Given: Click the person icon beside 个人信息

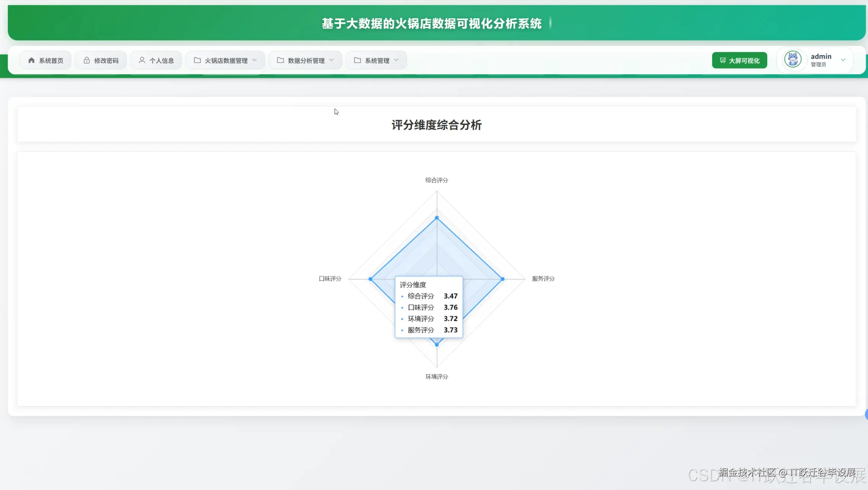Looking at the screenshot, I should pyautogui.click(x=142, y=60).
